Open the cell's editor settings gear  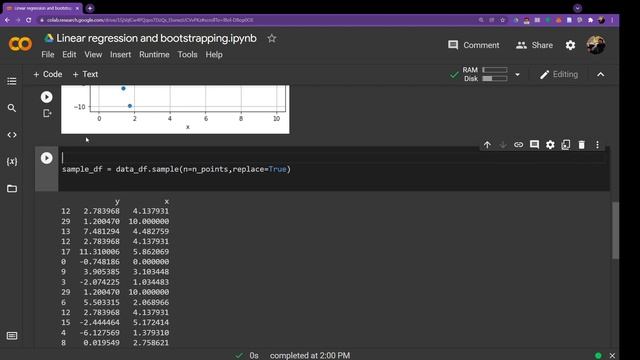coord(550,144)
